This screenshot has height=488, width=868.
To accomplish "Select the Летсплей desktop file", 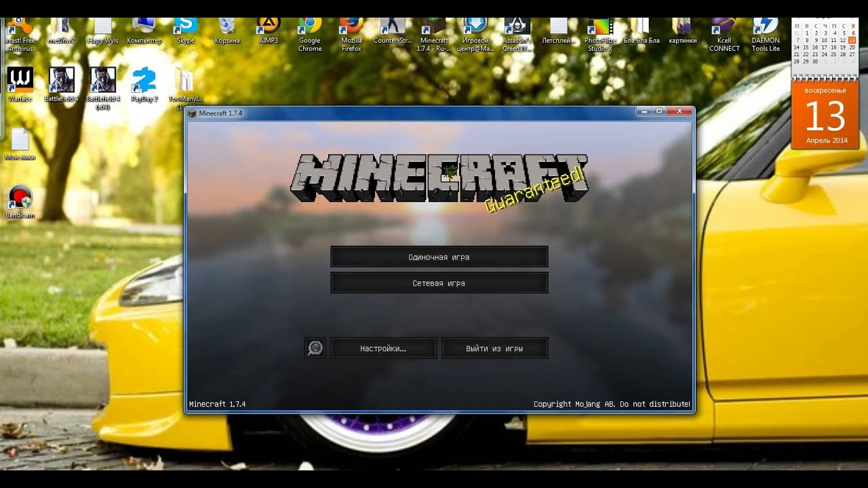I will [558, 31].
